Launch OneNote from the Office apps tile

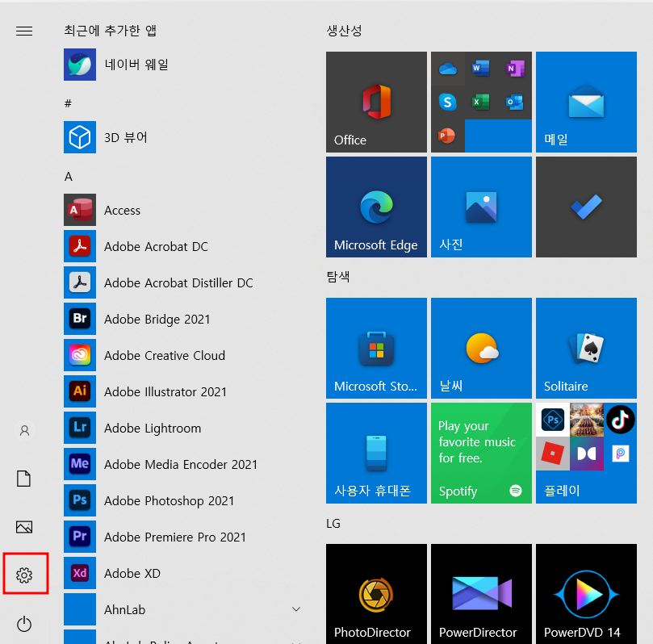point(515,69)
